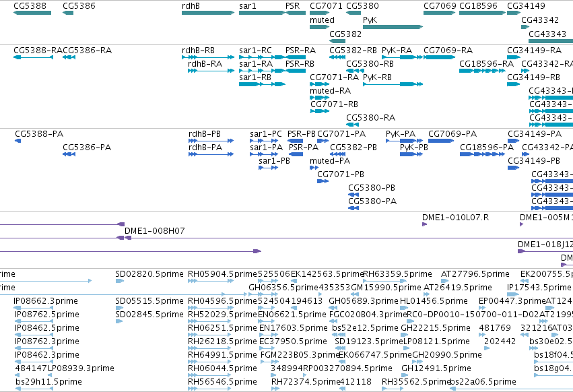Open the PyK gene label
This screenshot has height=392, width=573.
[370, 20]
